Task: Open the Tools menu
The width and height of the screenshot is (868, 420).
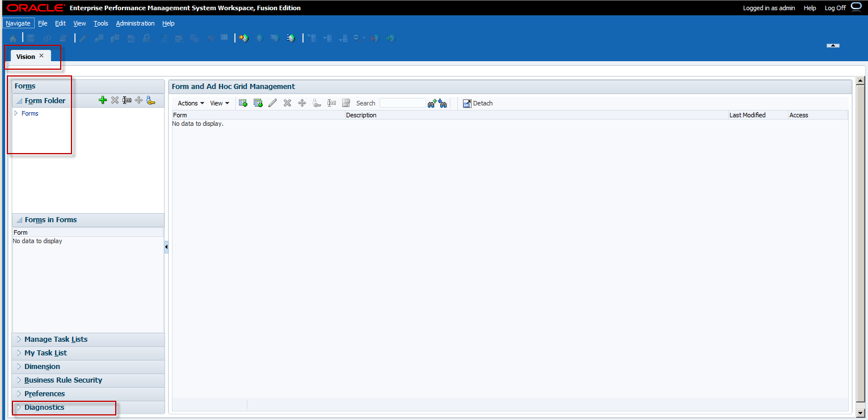Action: tap(101, 23)
